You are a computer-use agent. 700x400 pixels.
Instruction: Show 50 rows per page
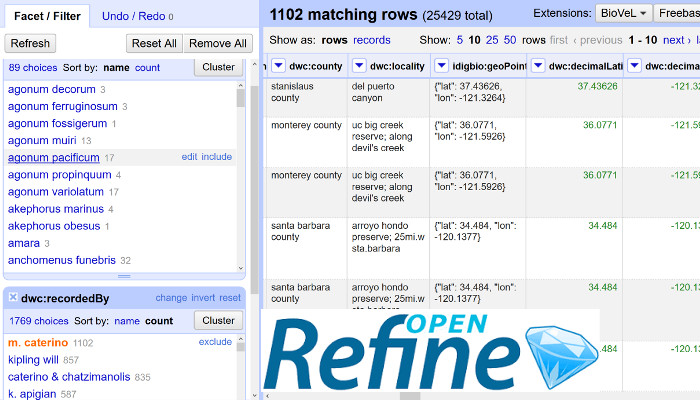(x=510, y=40)
